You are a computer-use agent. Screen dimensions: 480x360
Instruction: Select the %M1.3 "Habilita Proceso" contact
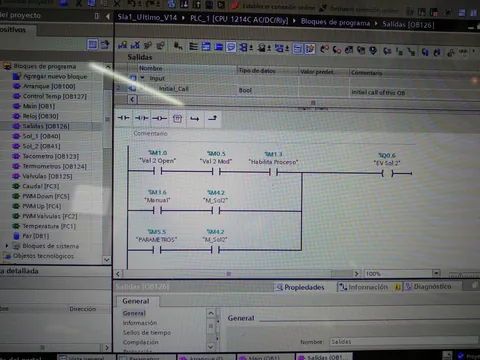(273, 172)
